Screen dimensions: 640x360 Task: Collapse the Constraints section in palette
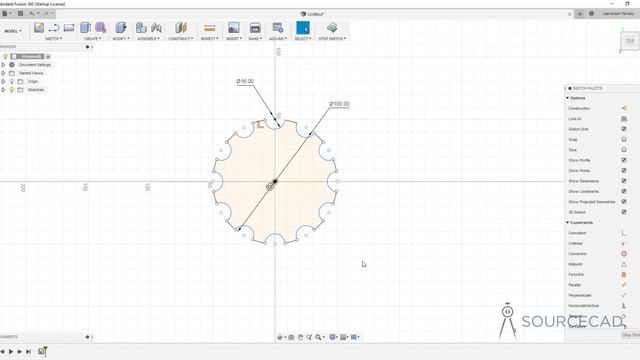(567, 222)
